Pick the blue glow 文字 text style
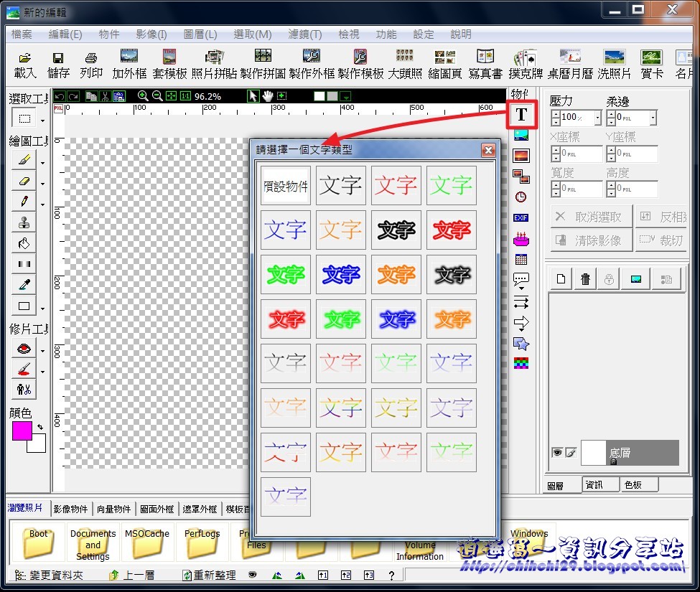This screenshot has width=700, height=592. point(396,319)
